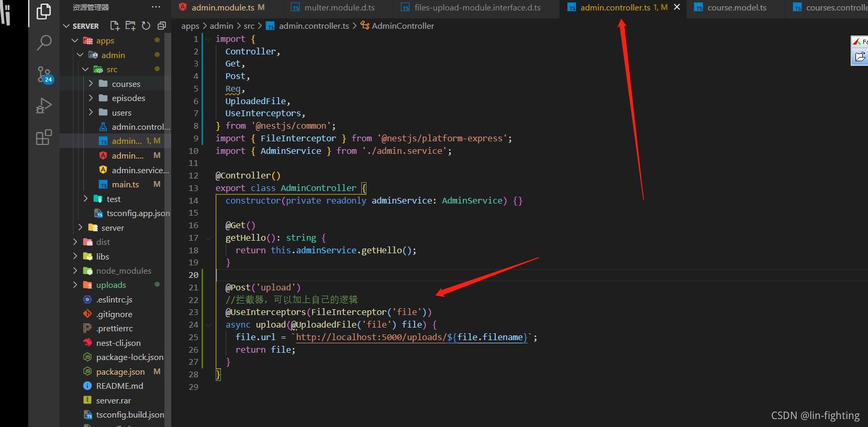Fold the upload method at line 24
Screen dimensions: 868x427
coord(208,325)
